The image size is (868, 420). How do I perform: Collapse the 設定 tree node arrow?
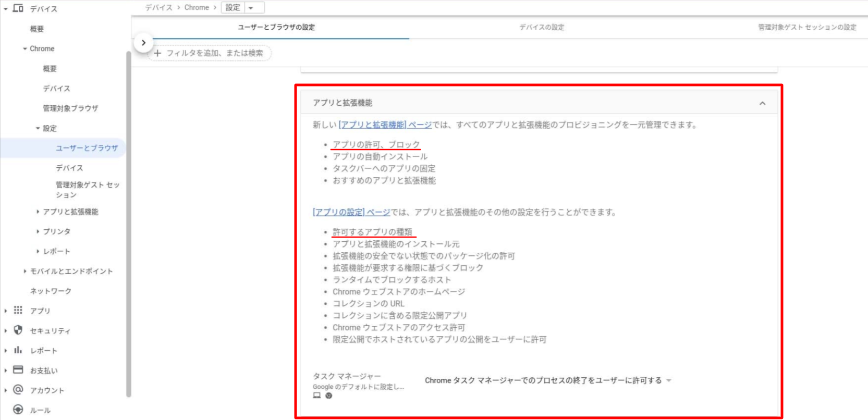click(x=38, y=128)
